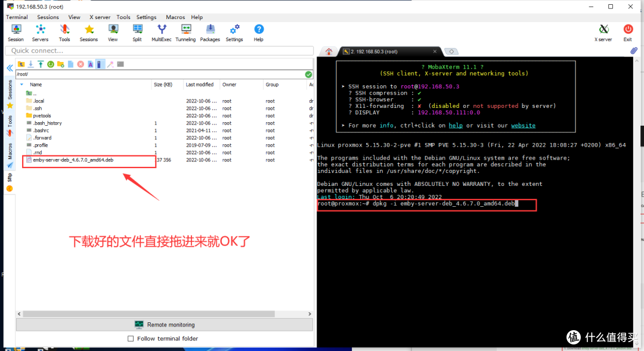Screen dimensions: 644x351
Task: Open the Terminal menu
Action: coord(17,17)
